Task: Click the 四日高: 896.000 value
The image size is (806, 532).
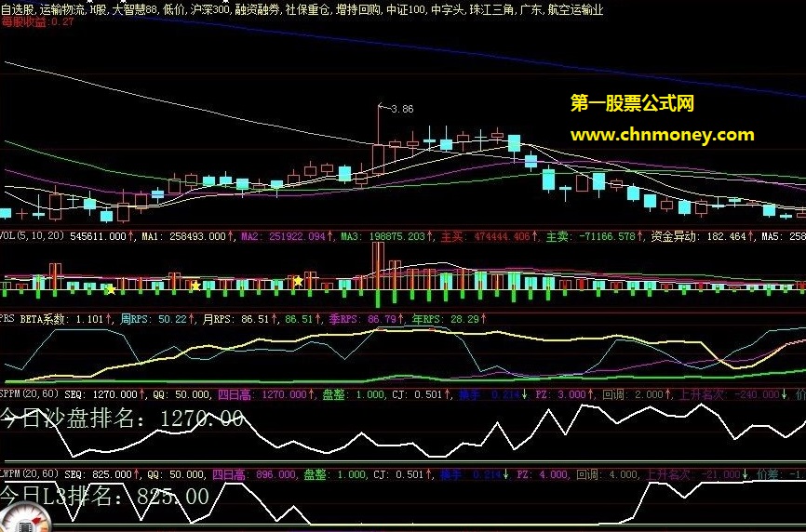Action: point(254,474)
